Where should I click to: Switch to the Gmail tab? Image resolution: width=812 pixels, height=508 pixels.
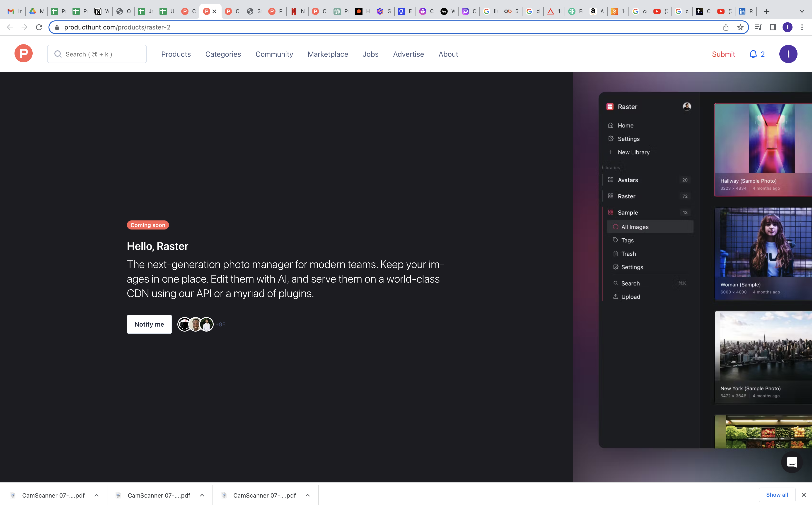(x=15, y=11)
